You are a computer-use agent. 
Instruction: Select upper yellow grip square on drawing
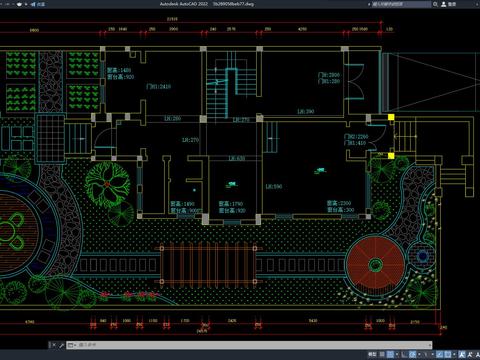point(391,117)
